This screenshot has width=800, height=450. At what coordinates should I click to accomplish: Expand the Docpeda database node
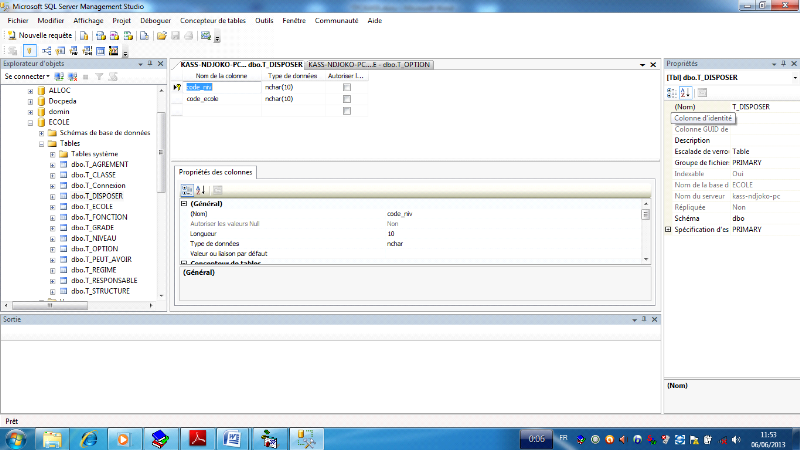pyautogui.click(x=31, y=102)
